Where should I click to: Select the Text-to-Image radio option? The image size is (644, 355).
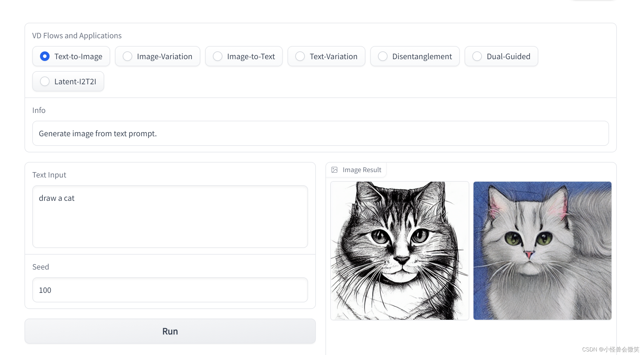45,56
